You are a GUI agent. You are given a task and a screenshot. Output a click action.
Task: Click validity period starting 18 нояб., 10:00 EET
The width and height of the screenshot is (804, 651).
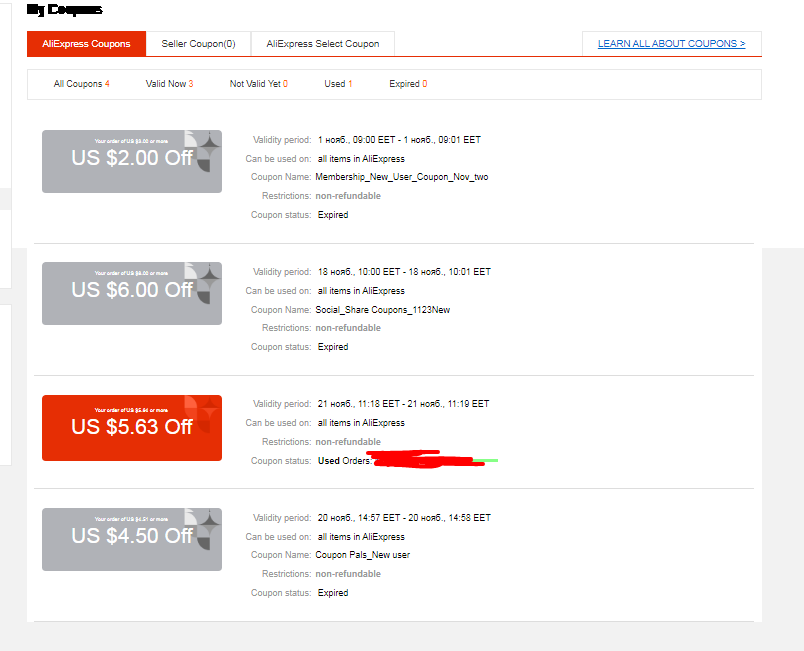pos(404,271)
